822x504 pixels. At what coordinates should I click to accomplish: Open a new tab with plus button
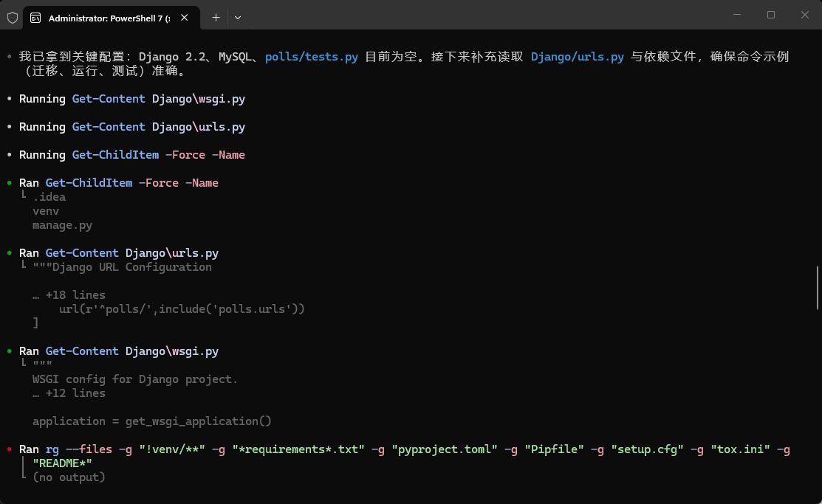coord(216,18)
